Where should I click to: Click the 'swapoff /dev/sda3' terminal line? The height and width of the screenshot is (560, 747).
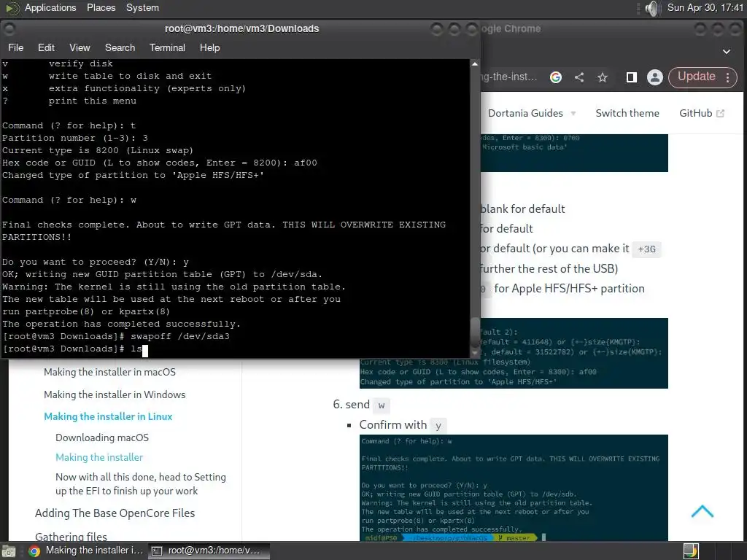tap(180, 336)
